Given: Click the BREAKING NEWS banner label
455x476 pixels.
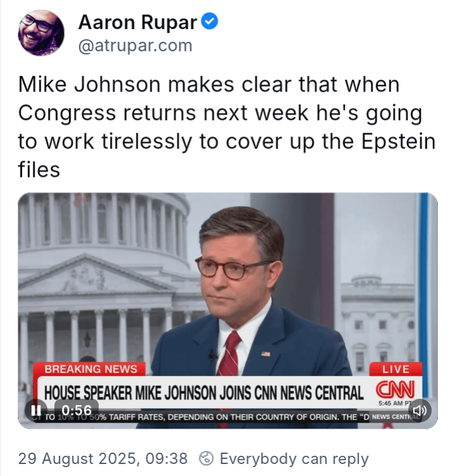Looking at the screenshot, I should (x=91, y=369).
